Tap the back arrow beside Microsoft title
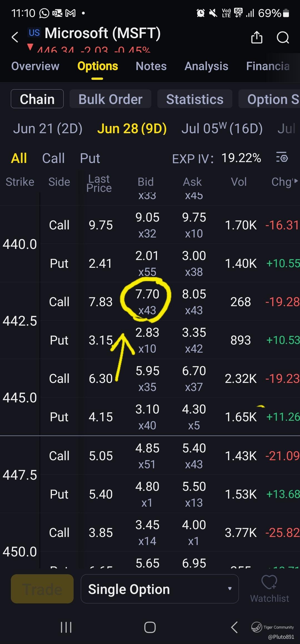 pyautogui.click(x=15, y=37)
